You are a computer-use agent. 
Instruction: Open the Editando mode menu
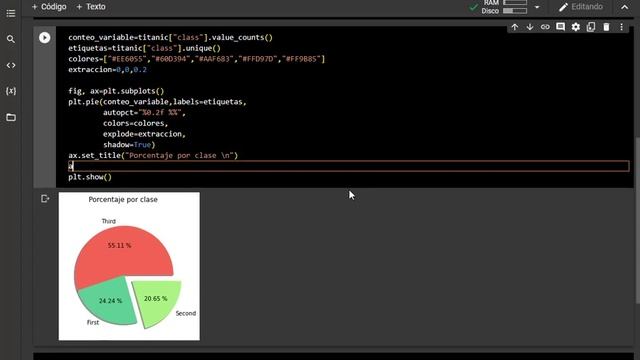tap(581, 7)
